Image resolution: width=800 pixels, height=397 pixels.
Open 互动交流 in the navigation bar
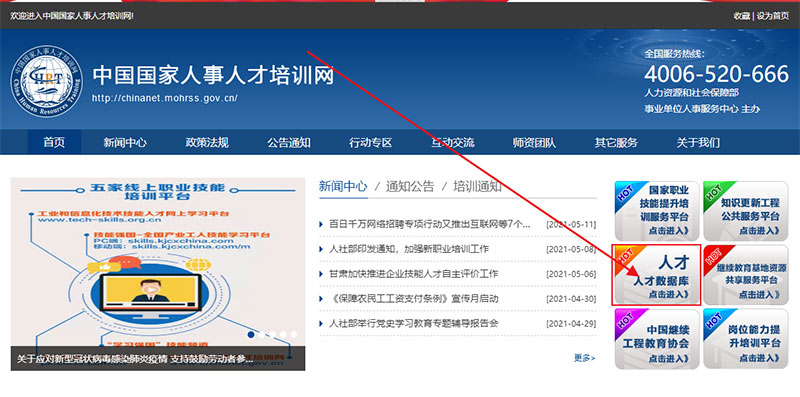pos(453,142)
